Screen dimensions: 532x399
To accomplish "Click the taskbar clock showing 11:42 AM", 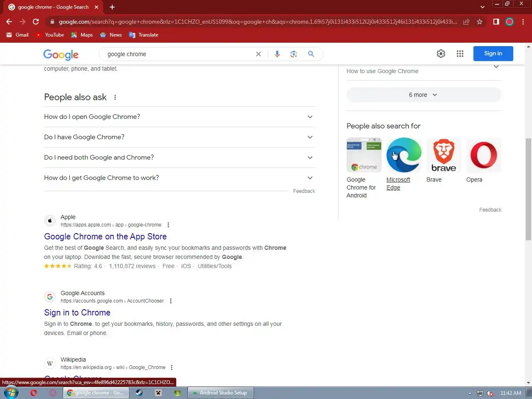I will click(x=511, y=393).
